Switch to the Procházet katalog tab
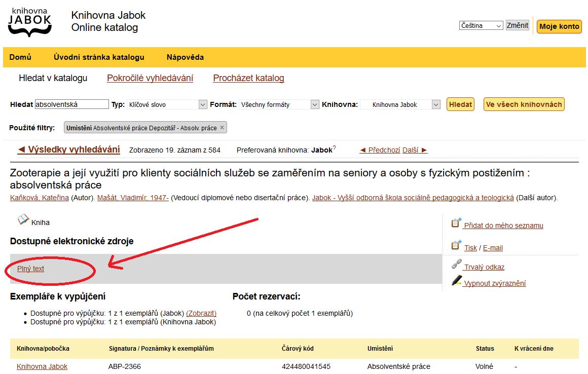 [x=248, y=78]
